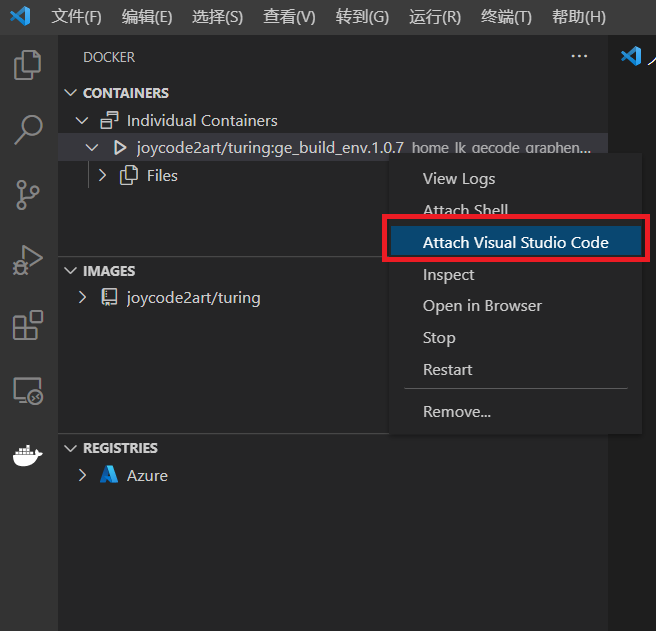
Task: Choose View Logs from context menu
Action: coord(459,179)
